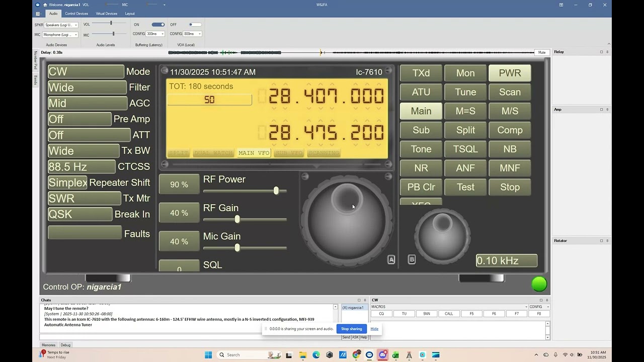Click the Windows taskbar Search box
Image resolution: width=644 pixels, height=362 pixels.
click(250, 355)
